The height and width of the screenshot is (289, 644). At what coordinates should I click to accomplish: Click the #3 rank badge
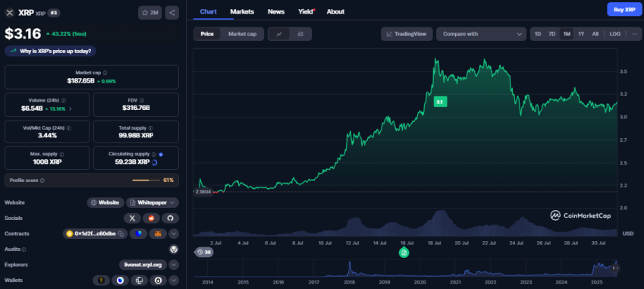(54, 13)
